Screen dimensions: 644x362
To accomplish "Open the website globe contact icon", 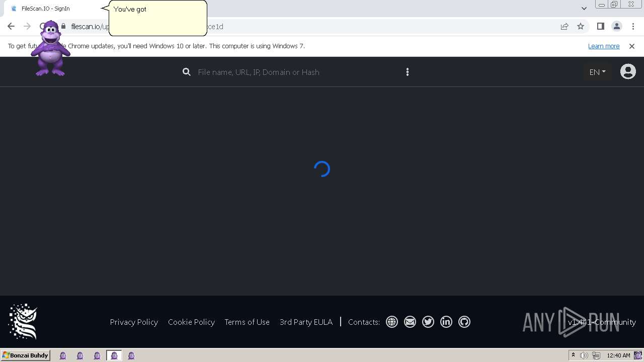I will click(x=392, y=322).
